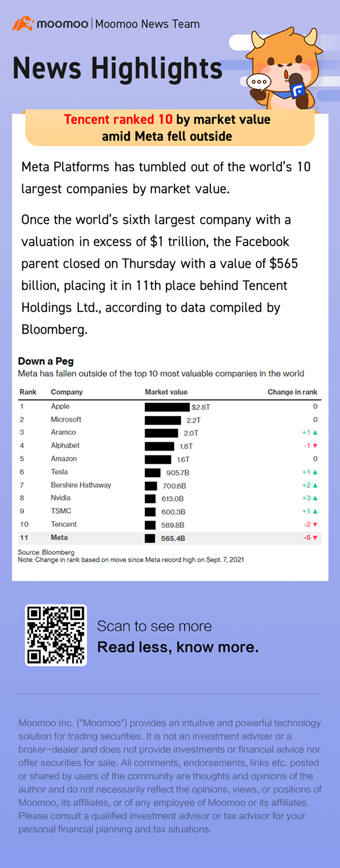Viewport: 340px width, 868px height.
Task: Click the bull mascot's speech bubble
Action: point(259,82)
